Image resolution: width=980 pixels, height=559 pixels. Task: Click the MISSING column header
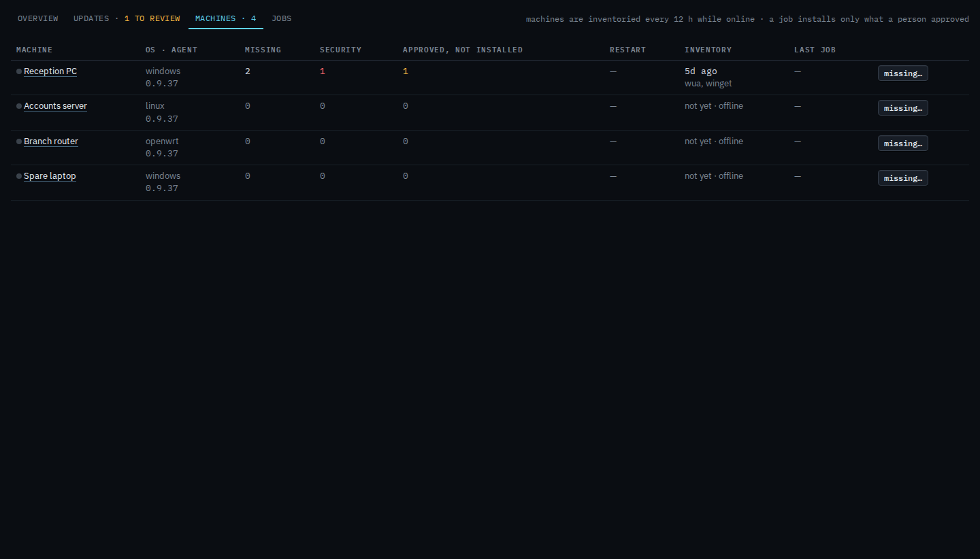[x=263, y=50]
